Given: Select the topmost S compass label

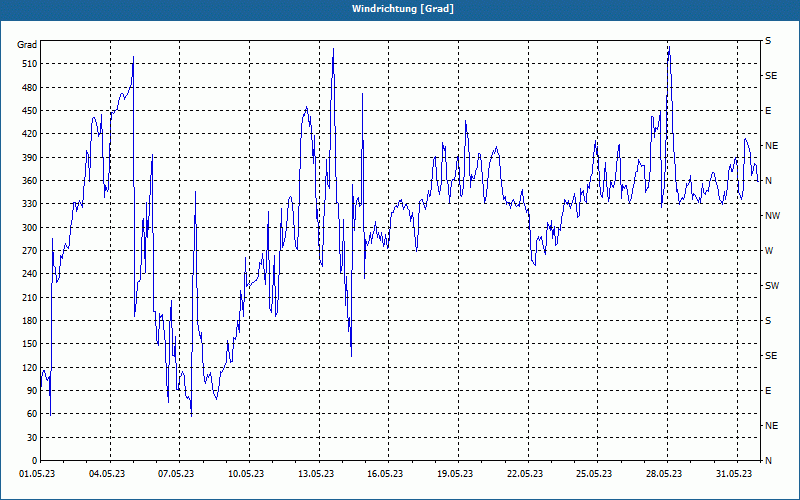Looking at the screenshot, I should (768, 41).
